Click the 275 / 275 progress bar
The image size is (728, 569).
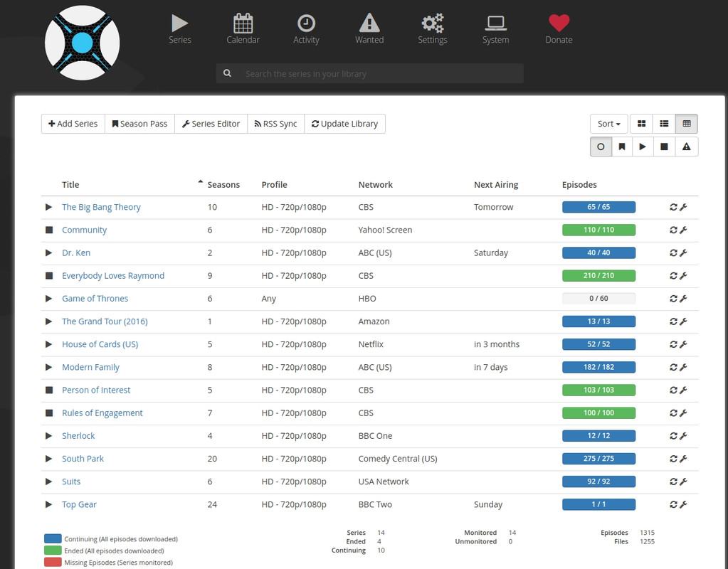(598, 459)
